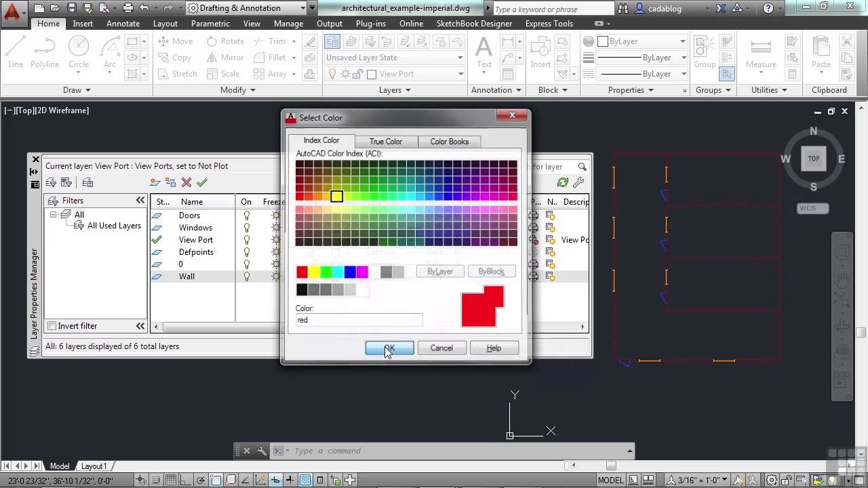Switch to the Layout1 tab

[x=94, y=466]
